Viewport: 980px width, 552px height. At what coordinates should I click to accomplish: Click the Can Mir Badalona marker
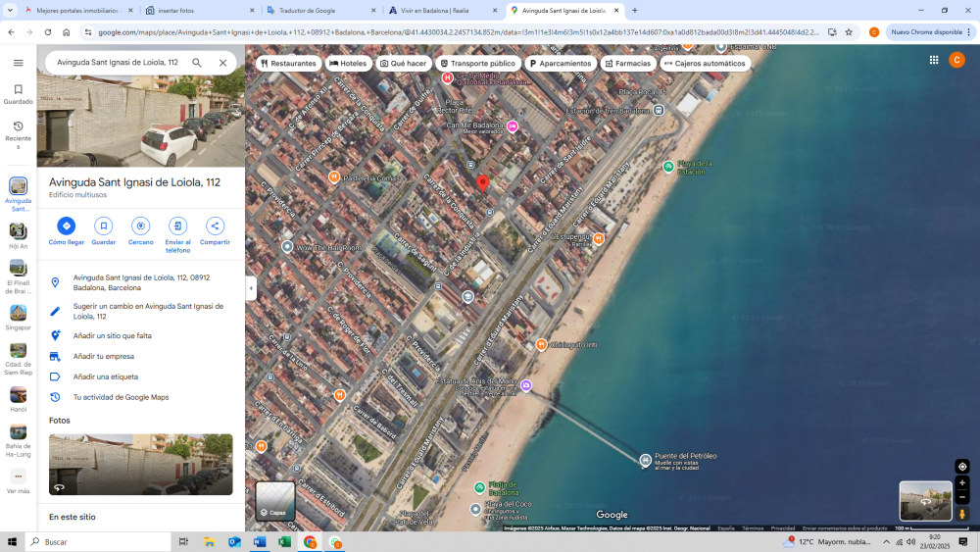(x=513, y=126)
